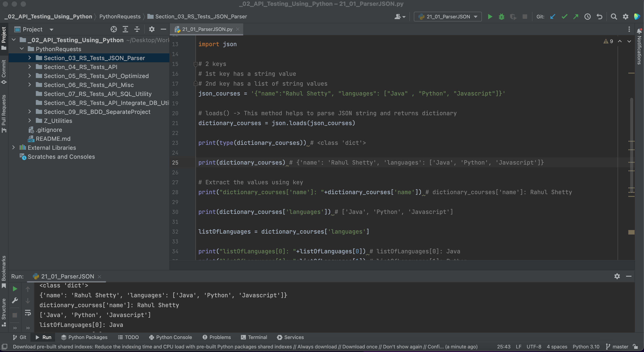Expand all in Project panel
The image size is (644, 352).
click(x=125, y=29)
